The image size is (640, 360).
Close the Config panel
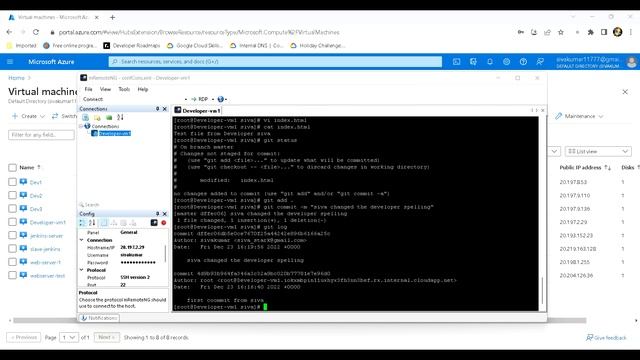164,214
